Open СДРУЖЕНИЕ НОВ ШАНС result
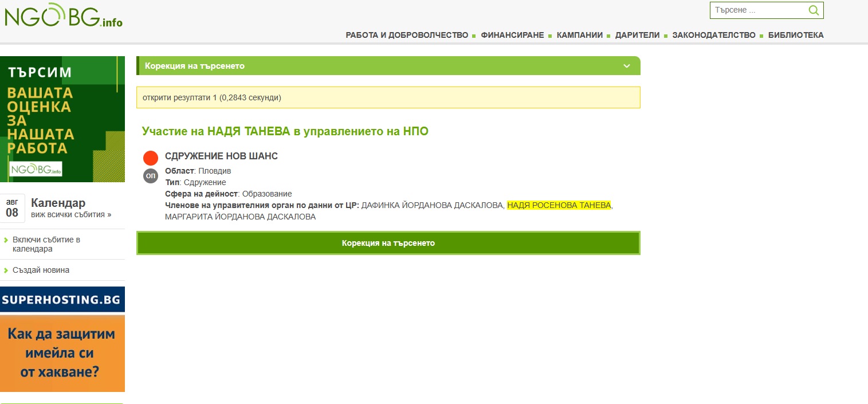This screenshot has height=404, width=868. 221,156
